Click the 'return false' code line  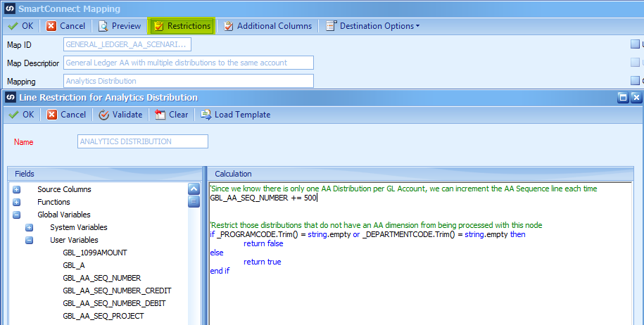point(263,243)
